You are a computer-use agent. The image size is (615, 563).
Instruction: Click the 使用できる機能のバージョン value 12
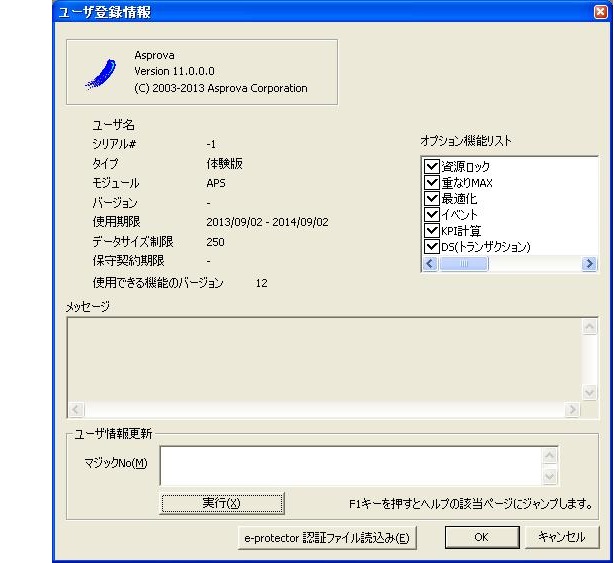(262, 283)
